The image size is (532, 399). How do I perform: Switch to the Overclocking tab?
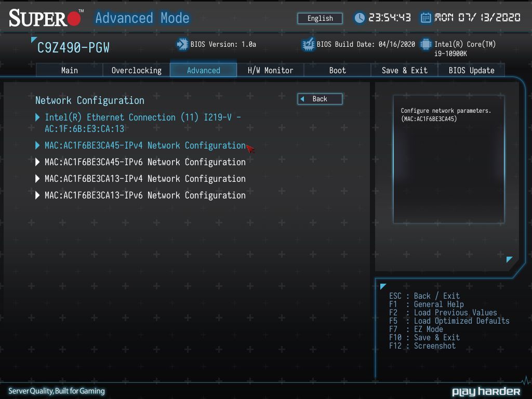point(137,70)
